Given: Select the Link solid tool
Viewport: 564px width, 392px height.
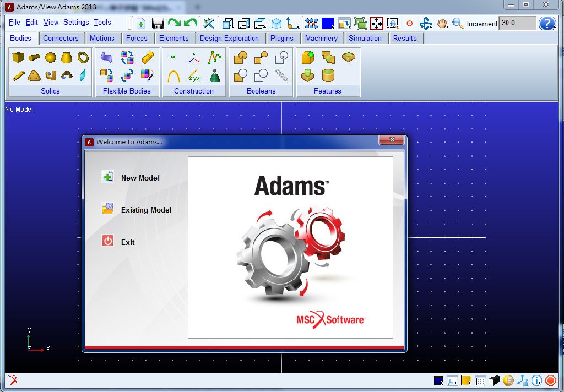Looking at the screenshot, I should pyautogui.click(x=18, y=75).
